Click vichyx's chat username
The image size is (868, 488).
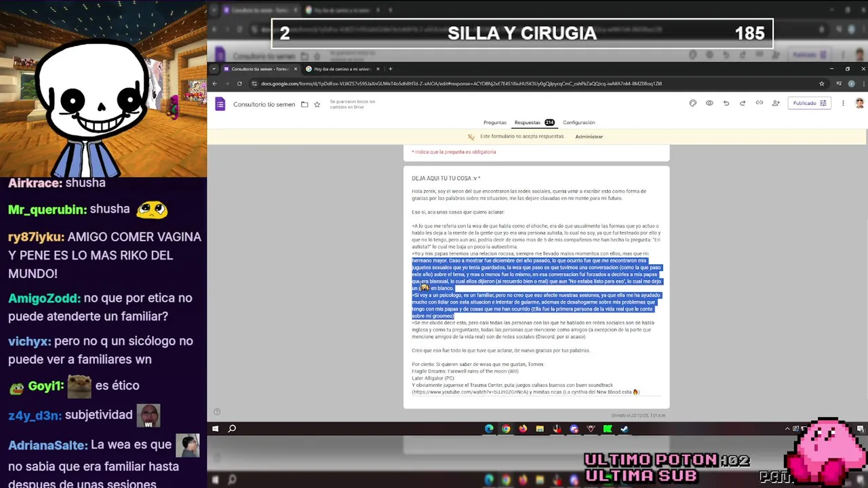click(x=28, y=342)
